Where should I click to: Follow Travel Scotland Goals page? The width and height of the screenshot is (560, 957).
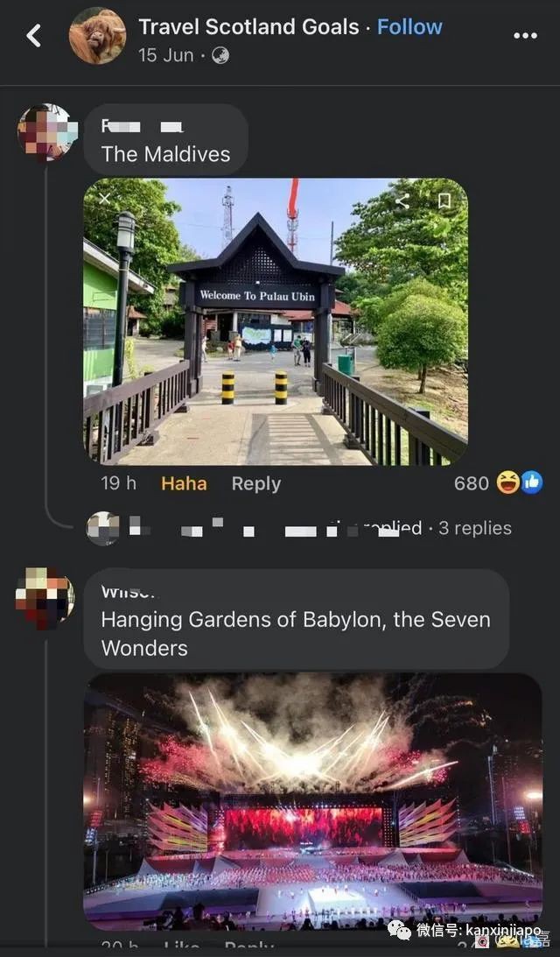click(x=409, y=27)
